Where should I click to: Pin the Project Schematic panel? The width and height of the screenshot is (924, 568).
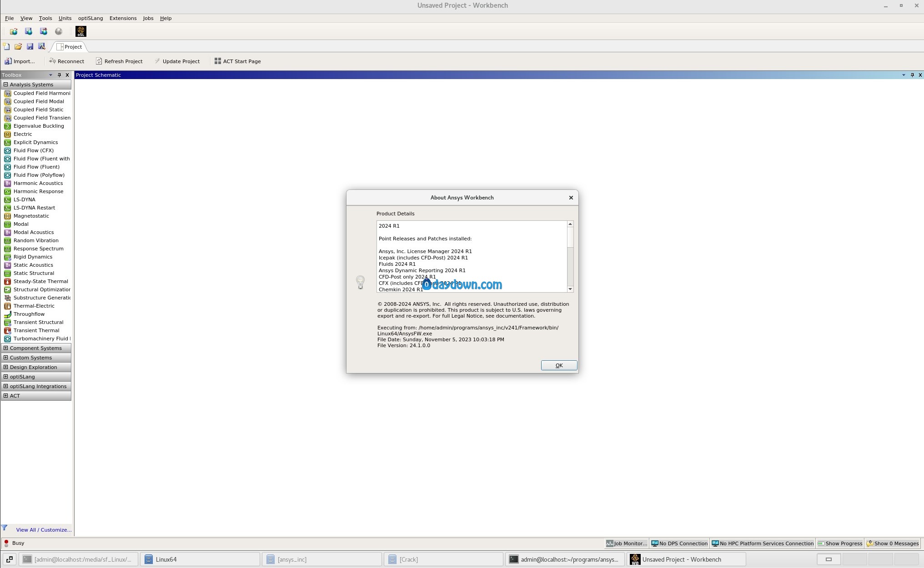tap(912, 75)
